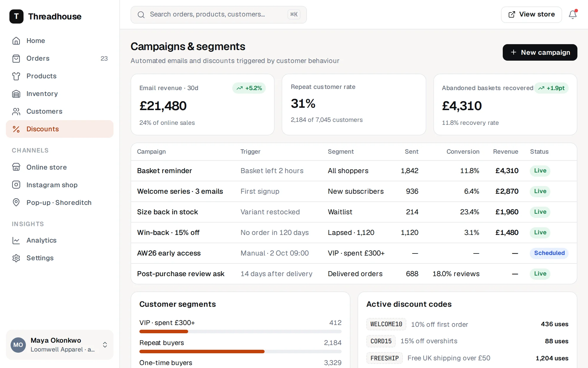Click the Pop-up Shoreditch pin icon
This screenshot has height=368, width=588.
(16, 203)
